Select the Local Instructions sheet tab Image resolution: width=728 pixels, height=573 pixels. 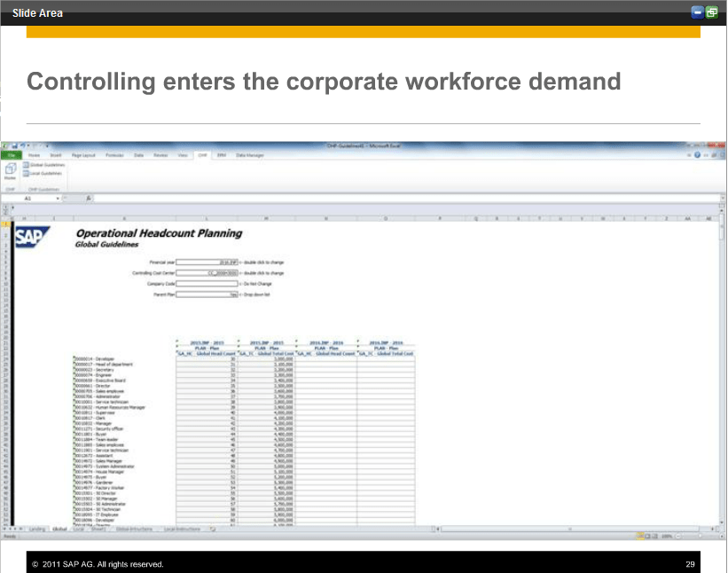pos(181,529)
